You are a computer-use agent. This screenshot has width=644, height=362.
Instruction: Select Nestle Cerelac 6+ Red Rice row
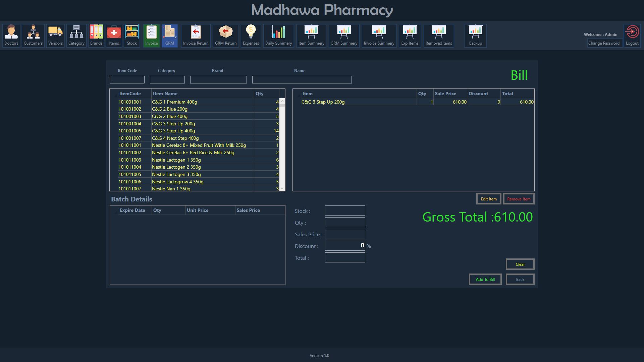(198, 153)
